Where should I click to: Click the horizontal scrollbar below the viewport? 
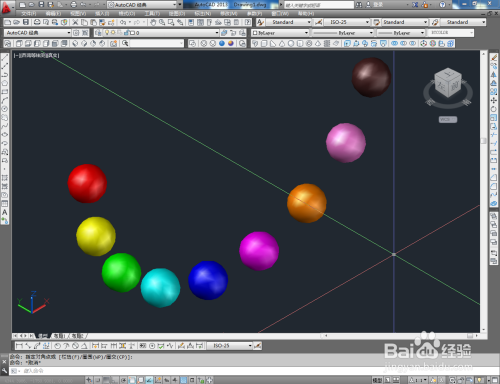(x=400, y=336)
